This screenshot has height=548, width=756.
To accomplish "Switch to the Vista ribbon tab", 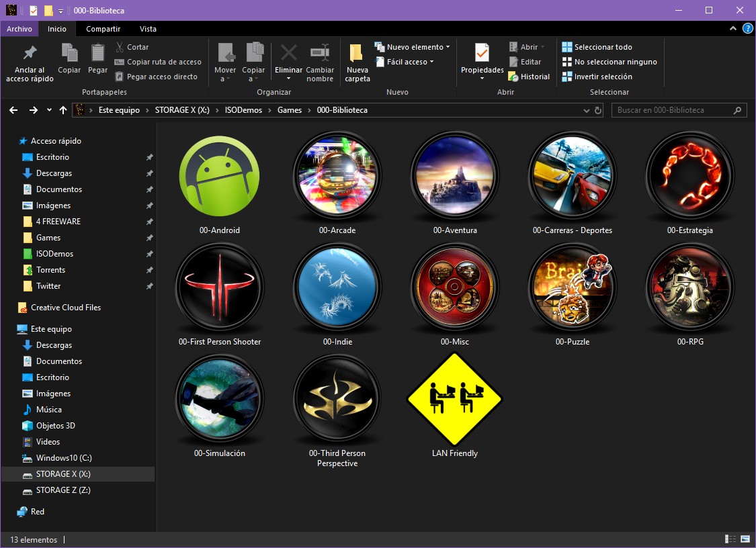I will (148, 29).
